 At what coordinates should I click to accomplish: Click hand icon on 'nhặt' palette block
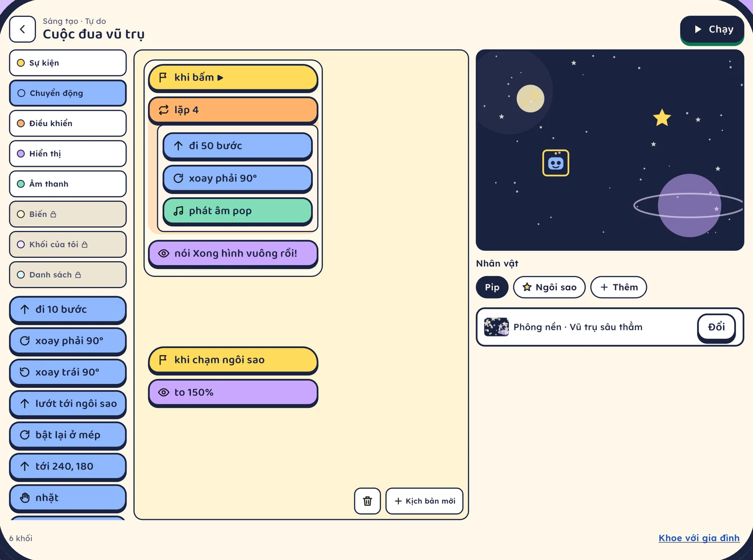[x=25, y=497]
